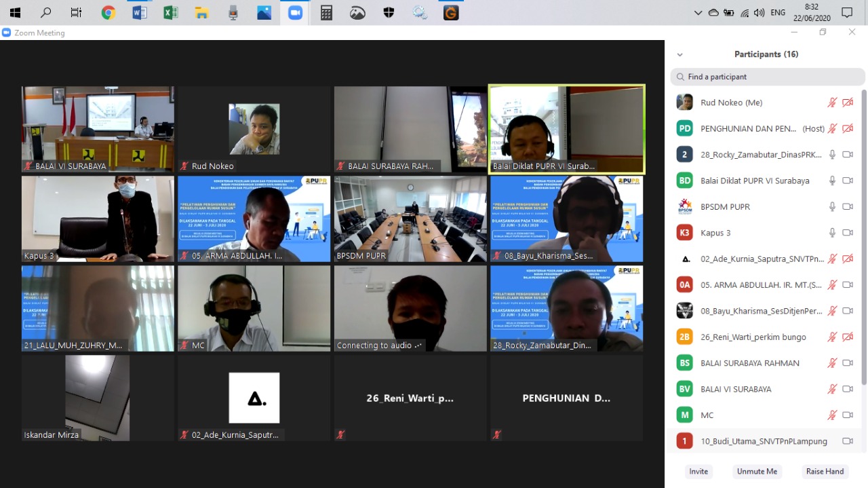The image size is (868, 488).
Task: Click disabled camera icon for 26_Reni_Warti_perkim bungo
Action: pos(847,337)
